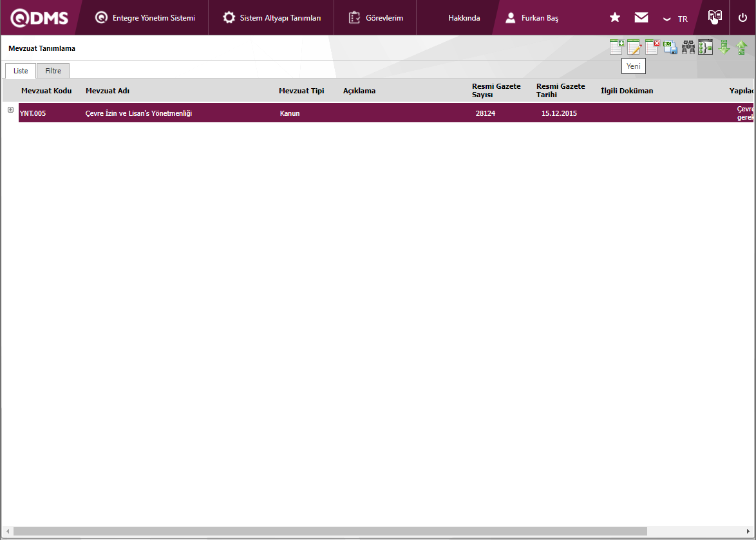Click the 15.12.2015 date cell
Image resolution: width=756 pixels, height=540 pixels.
coord(560,113)
